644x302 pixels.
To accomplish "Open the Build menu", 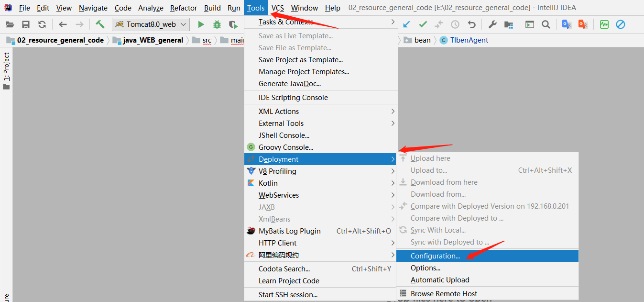I will 212,8.
